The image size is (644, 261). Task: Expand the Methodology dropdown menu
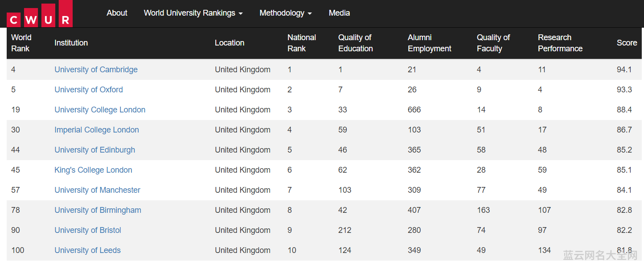[x=286, y=13]
